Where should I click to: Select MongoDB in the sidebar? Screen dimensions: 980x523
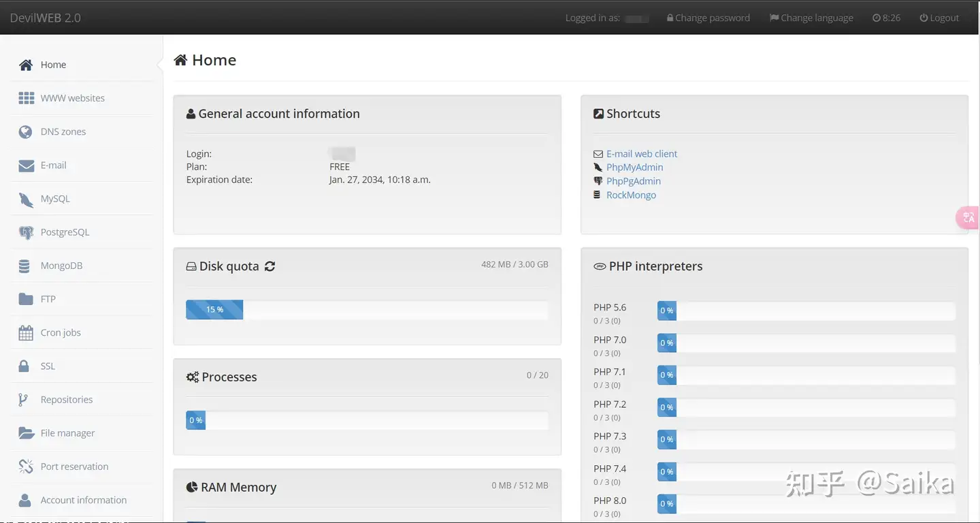(x=61, y=266)
